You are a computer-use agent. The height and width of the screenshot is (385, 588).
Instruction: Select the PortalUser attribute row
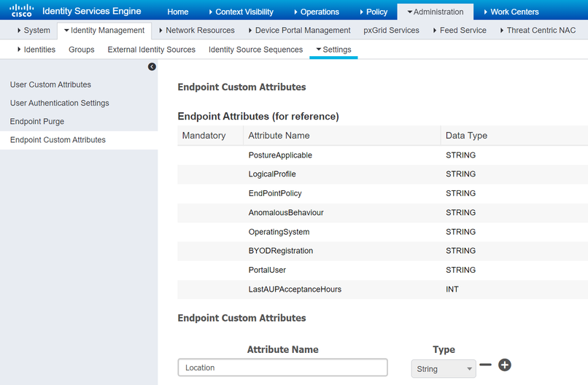[x=382, y=270]
